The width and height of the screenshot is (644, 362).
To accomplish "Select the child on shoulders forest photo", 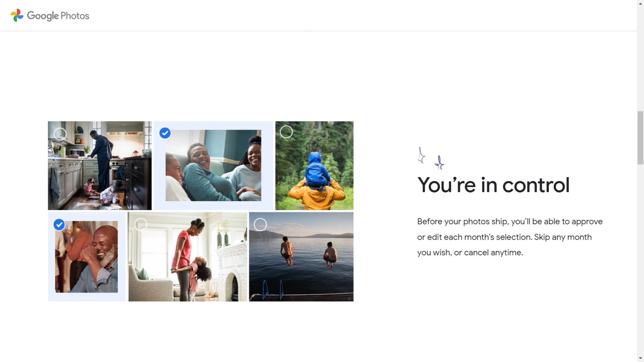I will [286, 132].
